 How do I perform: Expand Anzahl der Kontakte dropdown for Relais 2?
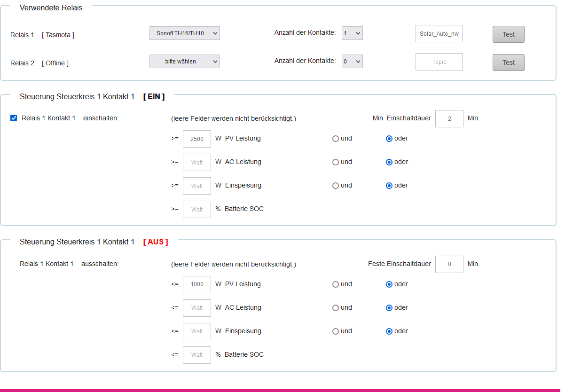(352, 62)
